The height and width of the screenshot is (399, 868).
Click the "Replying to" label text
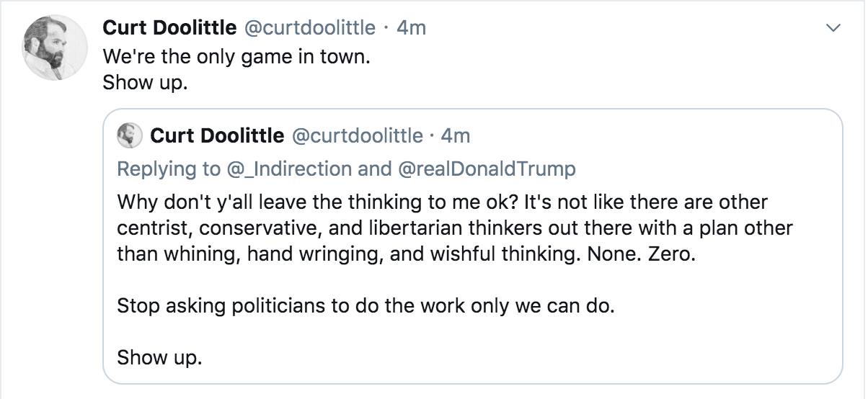pos(167,169)
